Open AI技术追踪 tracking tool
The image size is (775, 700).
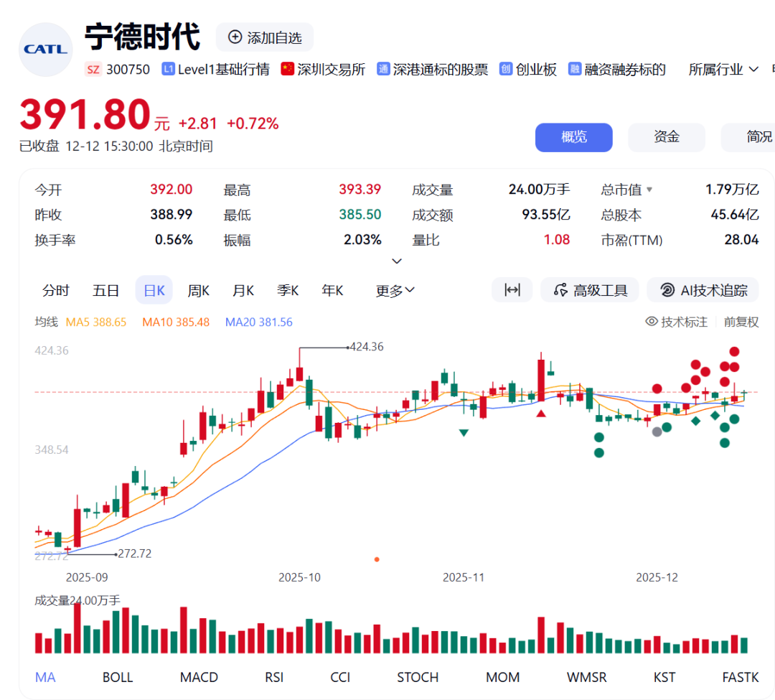[x=703, y=290]
